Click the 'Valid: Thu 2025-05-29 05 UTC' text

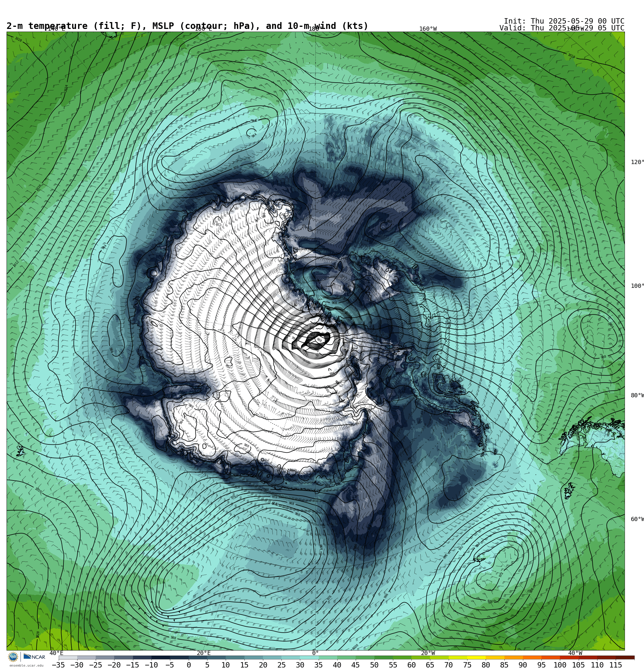point(562,28)
